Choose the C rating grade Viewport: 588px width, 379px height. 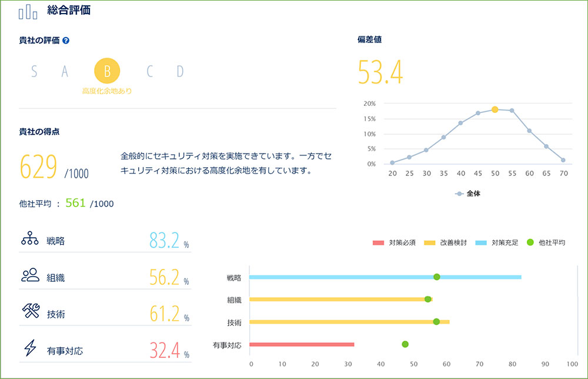pos(149,72)
